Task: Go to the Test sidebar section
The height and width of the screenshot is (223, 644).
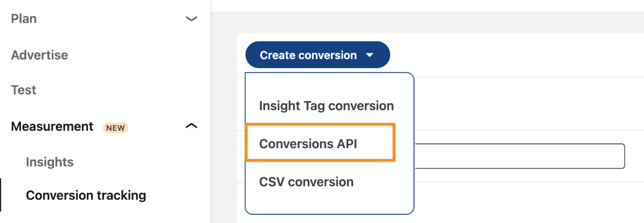Action: click(24, 90)
